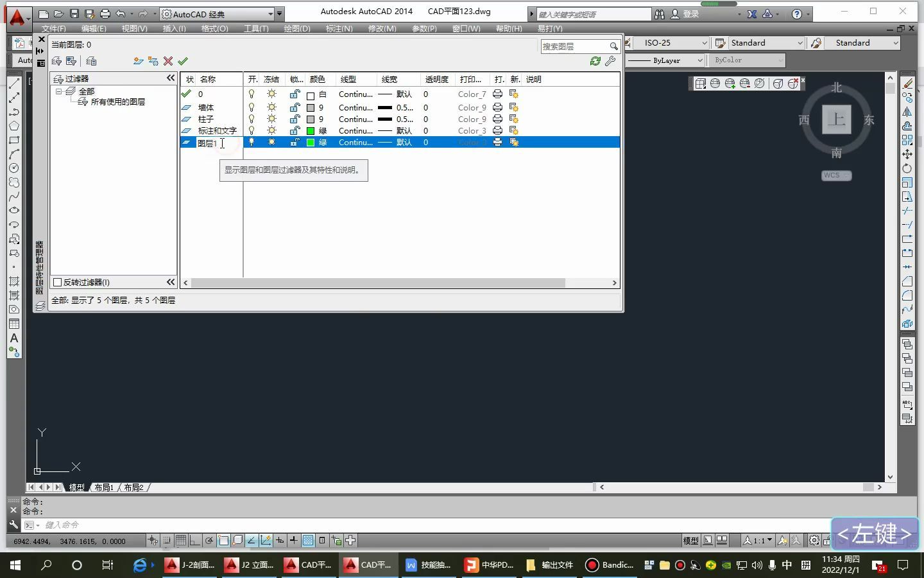This screenshot has width=924, height=578.
Task: Open the New Group Filter icon
Action: pos(71,61)
